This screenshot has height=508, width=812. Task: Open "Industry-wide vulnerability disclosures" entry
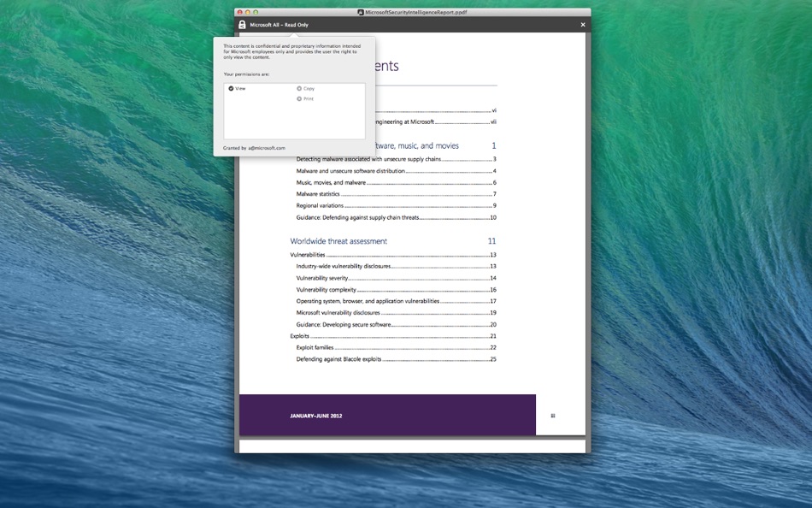pos(396,266)
